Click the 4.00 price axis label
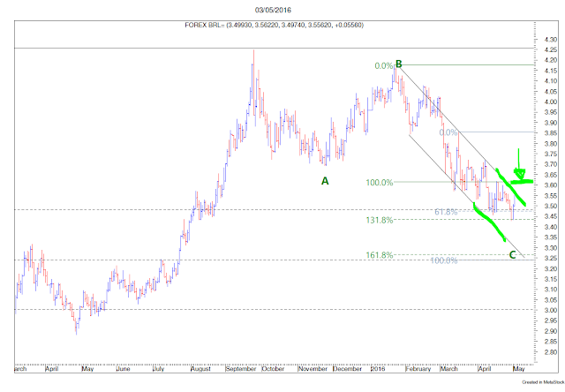This screenshot has height=392, width=565. point(551,102)
